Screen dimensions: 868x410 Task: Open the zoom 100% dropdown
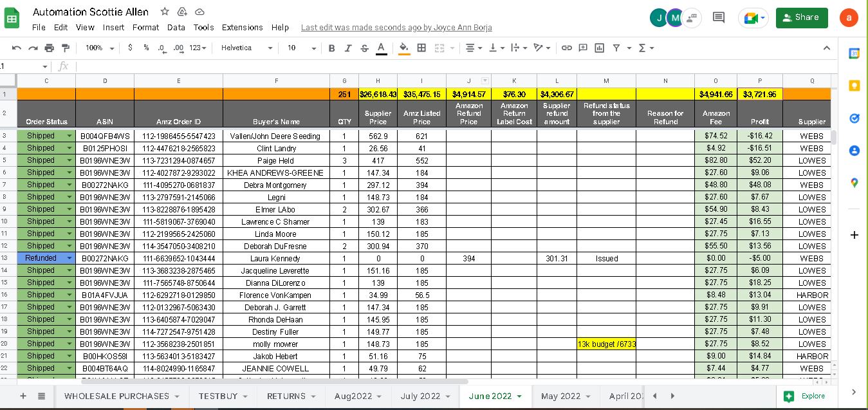(x=100, y=48)
